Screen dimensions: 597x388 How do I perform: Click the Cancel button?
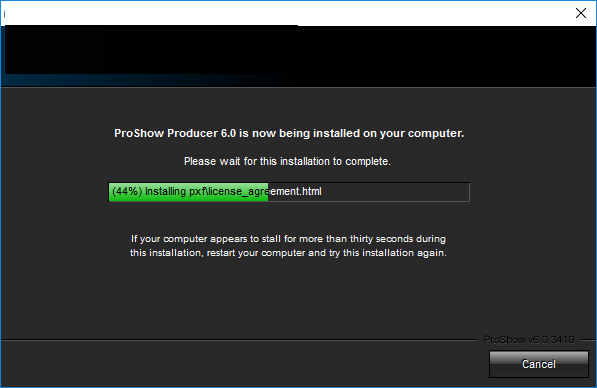539,364
